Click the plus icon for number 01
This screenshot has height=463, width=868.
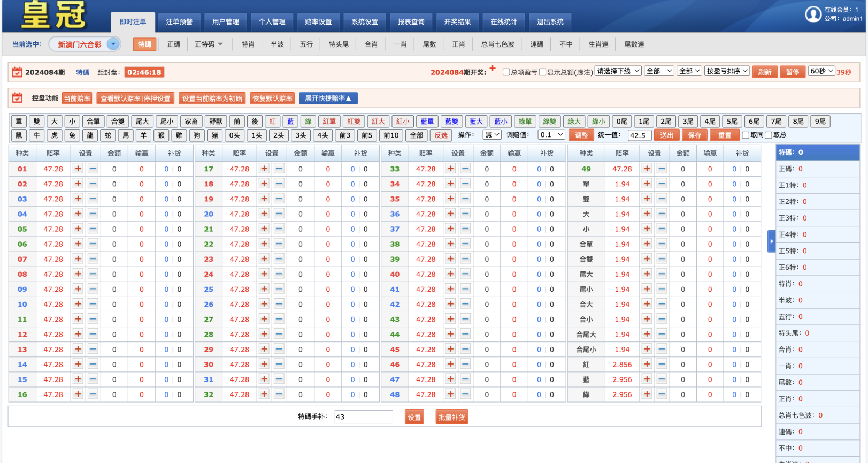78,169
